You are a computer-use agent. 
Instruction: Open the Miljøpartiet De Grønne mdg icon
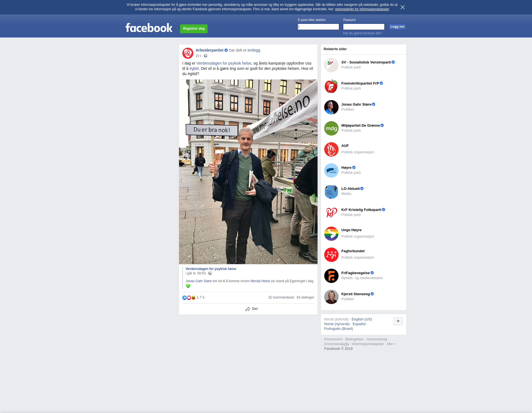point(331,128)
